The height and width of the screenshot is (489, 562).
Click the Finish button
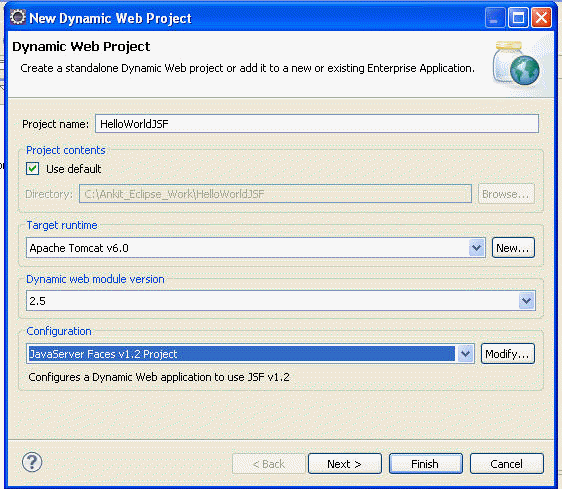pos(426,464)
